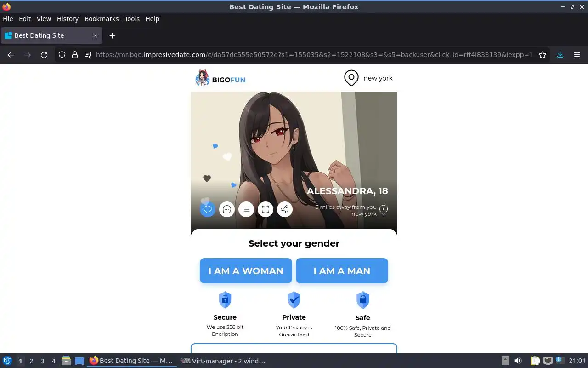Open the View menu
Screen dimensions: 588x368
click(44, 19)
